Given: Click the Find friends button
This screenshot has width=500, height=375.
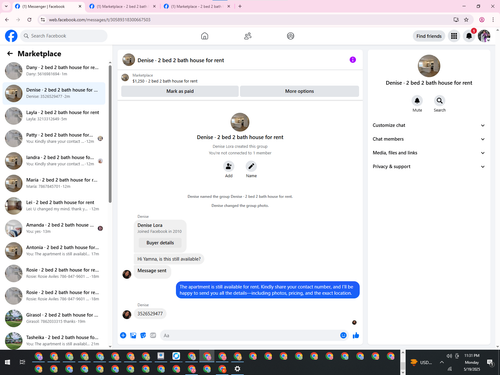Looking at the screenshot, I should tap(429, 36).
